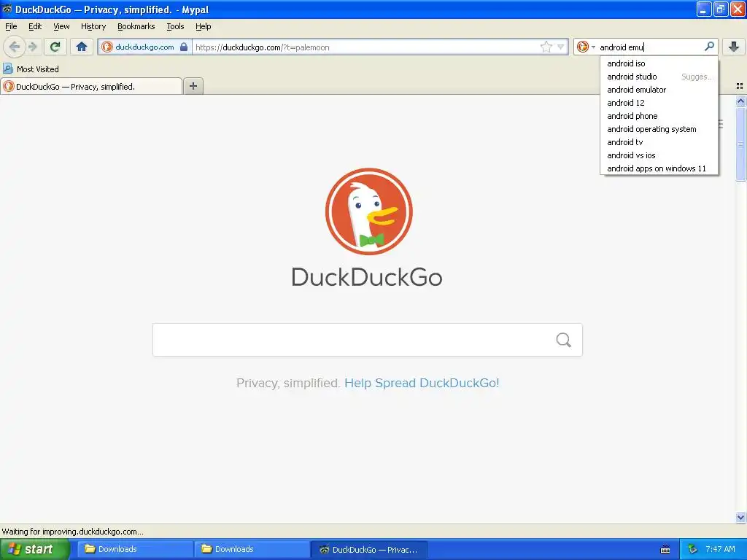
Task: Follow the Help Spread DuckDuckGo! link
Action: pos(422,383)
